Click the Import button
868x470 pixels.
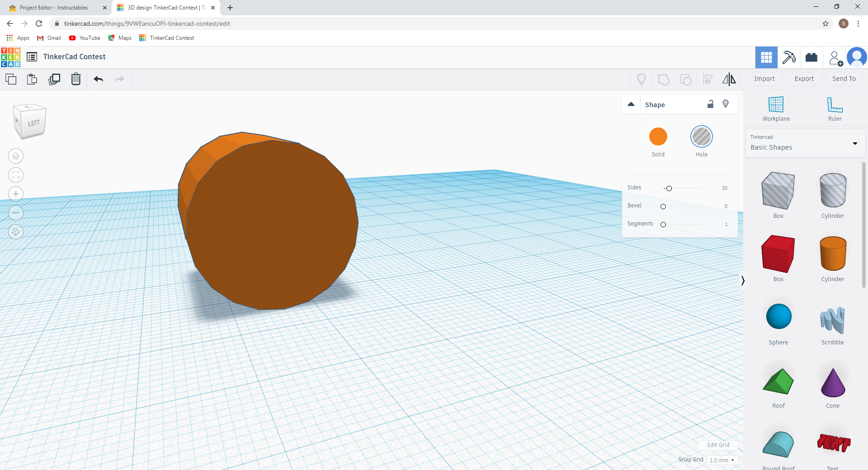click(x=764, y=79)
